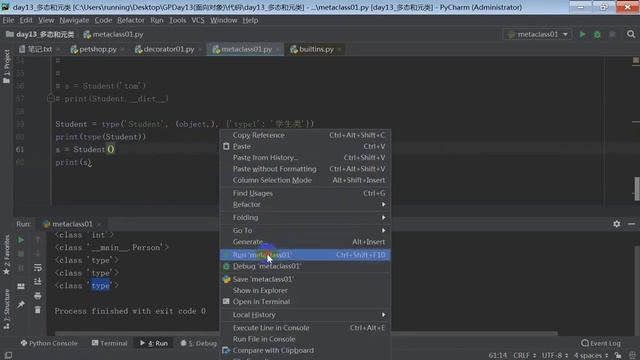Switch to builtins.py tab

click(x=316, y=49)
